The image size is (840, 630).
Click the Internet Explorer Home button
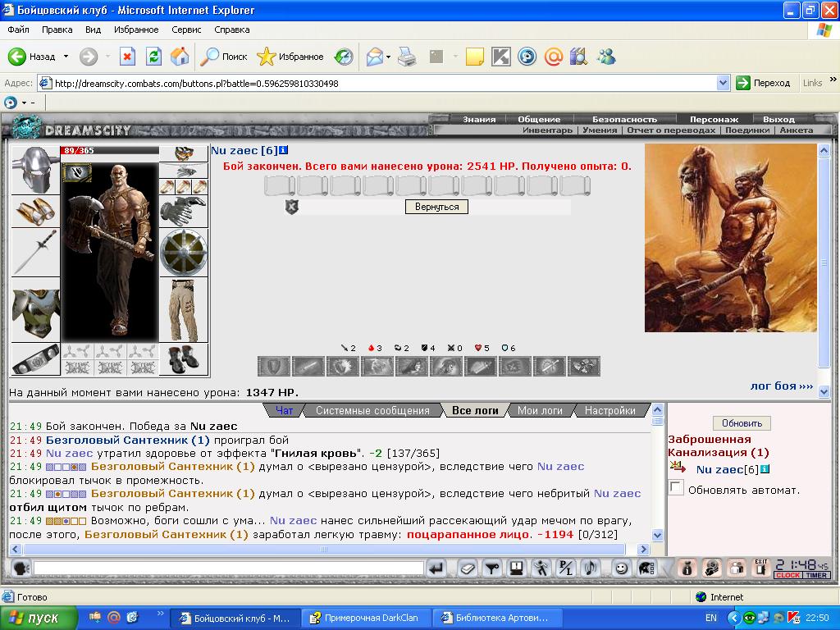point(180,57)
